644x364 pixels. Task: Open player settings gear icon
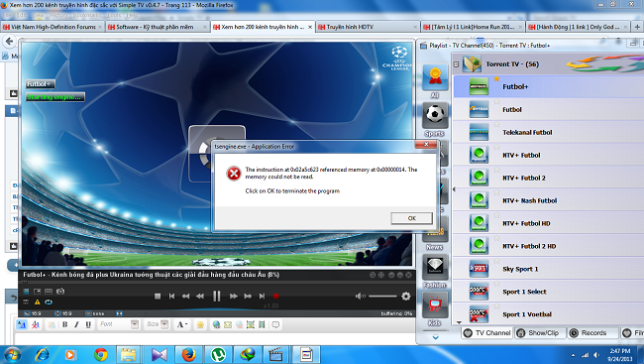[406, 297]
